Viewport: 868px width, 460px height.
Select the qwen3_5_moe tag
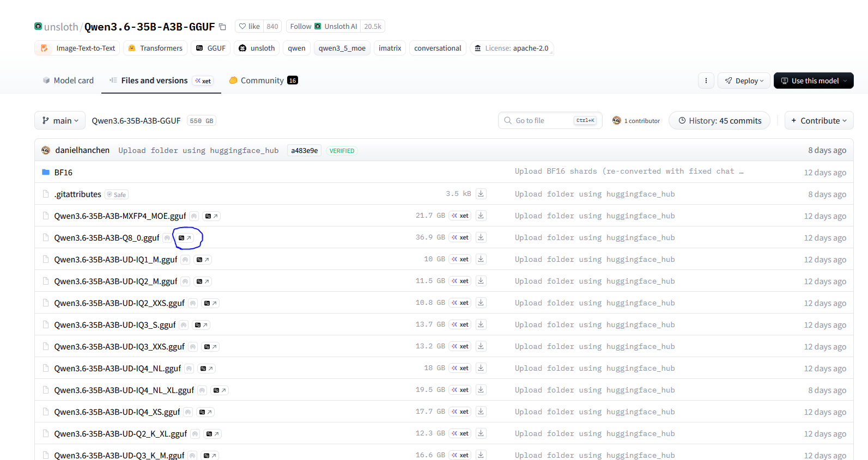click(342, 48)
